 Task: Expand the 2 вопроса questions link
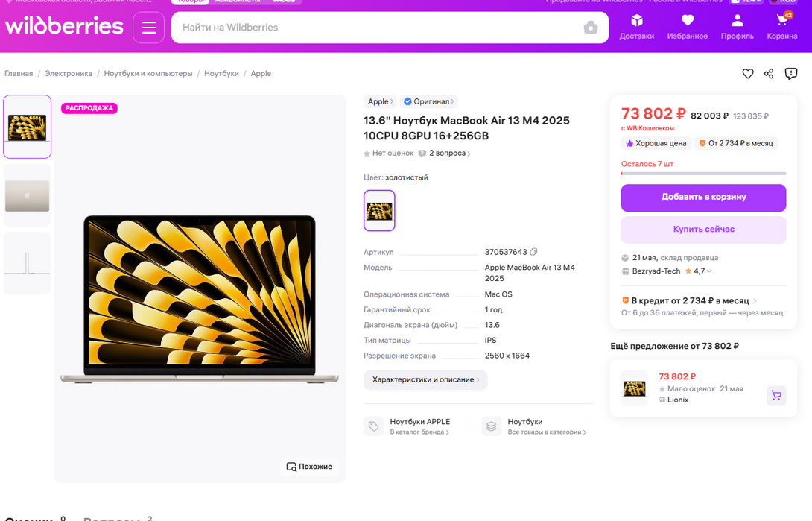[447, 154]
